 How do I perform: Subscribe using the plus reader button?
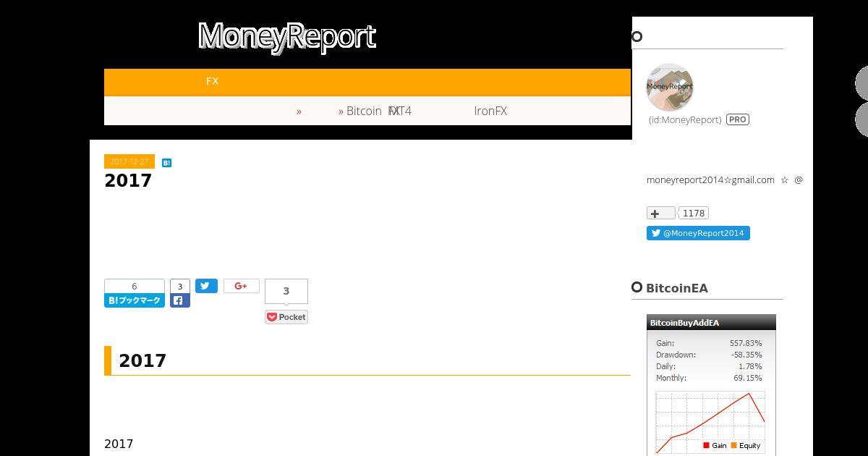(x=661, y=213)
